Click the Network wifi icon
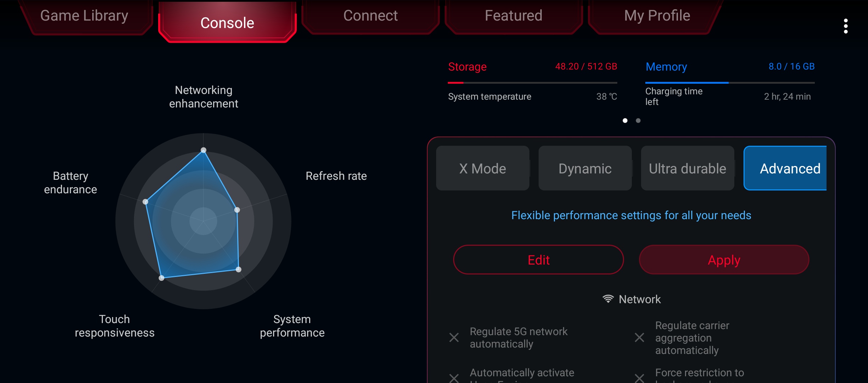868x383 pixels. point(608,299)
